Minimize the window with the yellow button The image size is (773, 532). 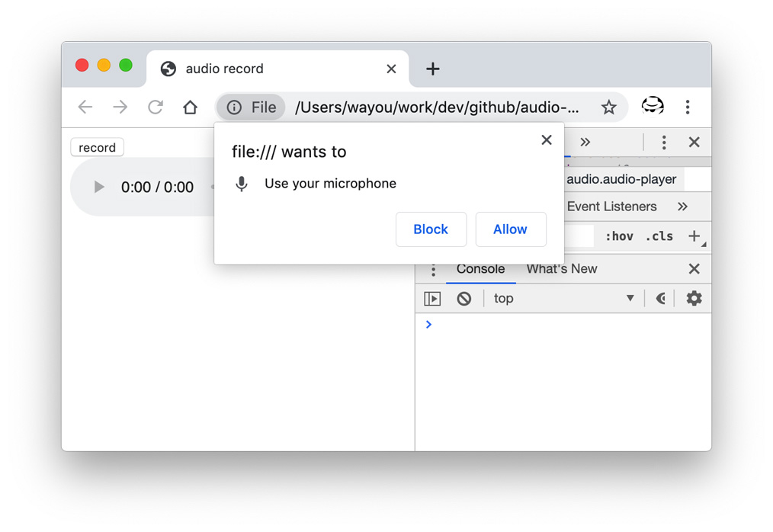click(104, 65)
